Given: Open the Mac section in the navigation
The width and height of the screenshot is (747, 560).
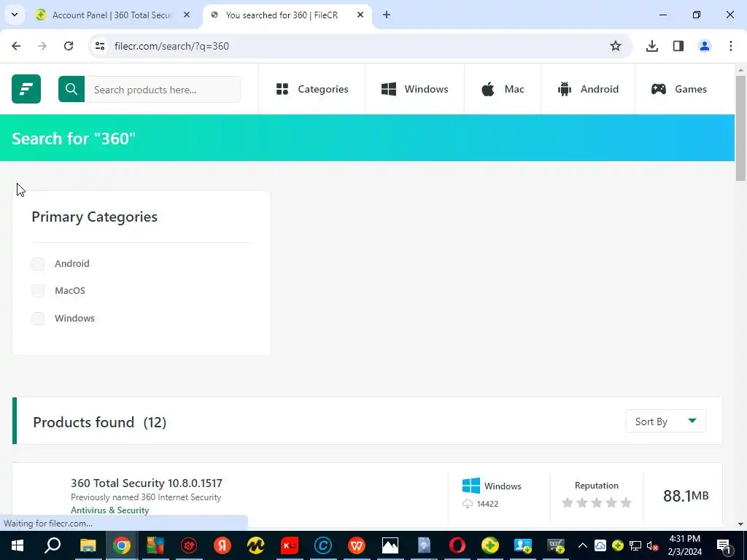Looking at the screenshot, I should coord(503,89).
